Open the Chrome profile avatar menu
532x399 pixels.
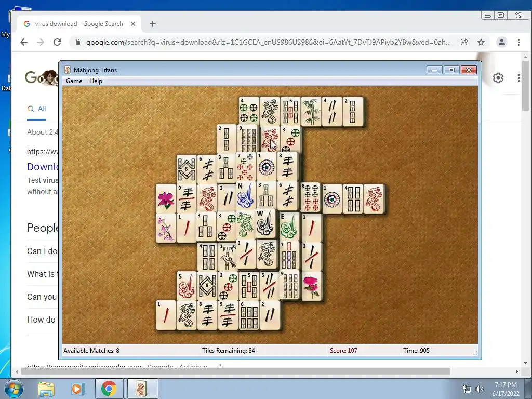(501, 42)
